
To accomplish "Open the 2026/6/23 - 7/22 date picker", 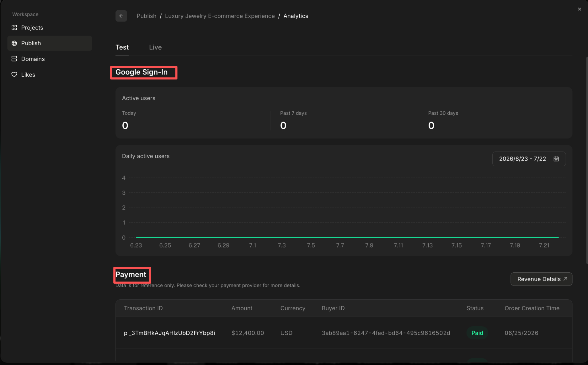I will click(529, 159).
